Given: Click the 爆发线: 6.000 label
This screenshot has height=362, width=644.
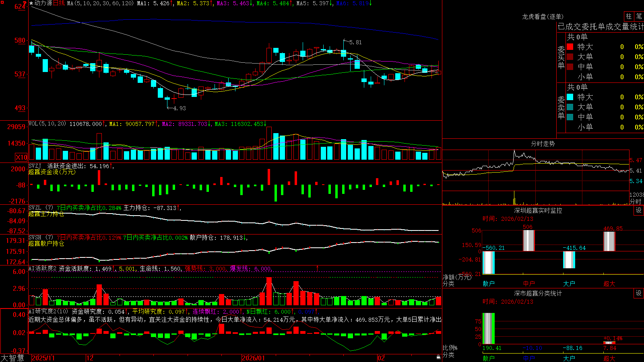Looking at the screenshot, I should (250, 269).
